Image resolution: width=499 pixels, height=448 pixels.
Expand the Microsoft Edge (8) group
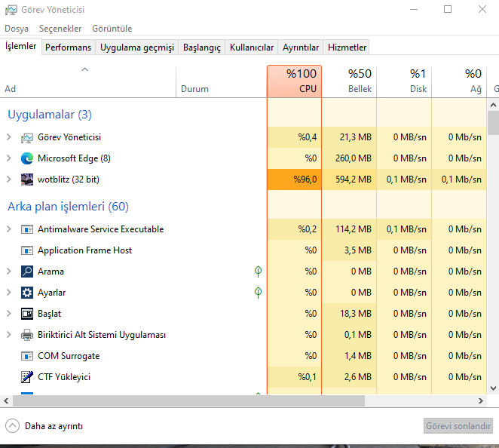click(9, 158)
